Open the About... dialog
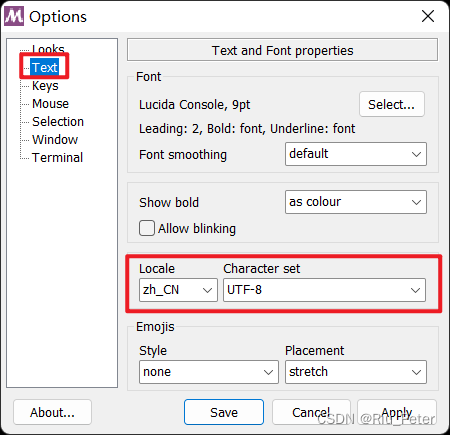 (52, 412)
